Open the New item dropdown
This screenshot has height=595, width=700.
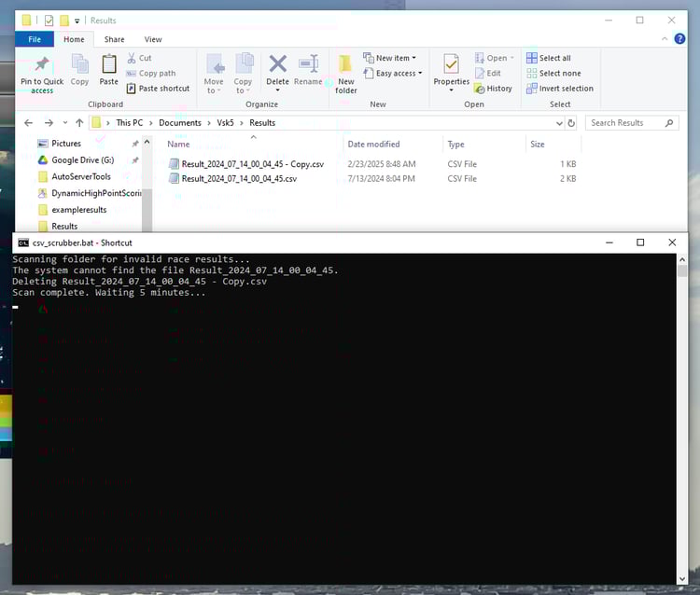[390, 58]
